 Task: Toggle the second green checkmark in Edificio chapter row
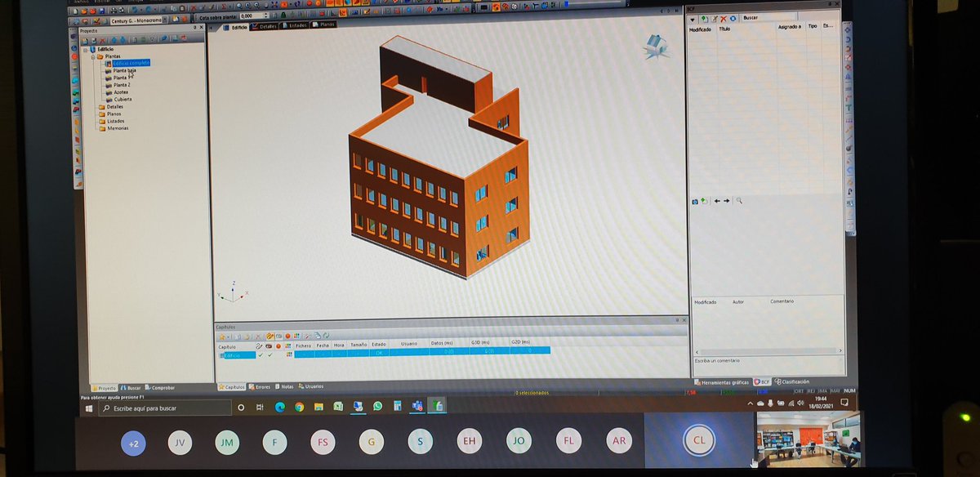click(270, 354)
